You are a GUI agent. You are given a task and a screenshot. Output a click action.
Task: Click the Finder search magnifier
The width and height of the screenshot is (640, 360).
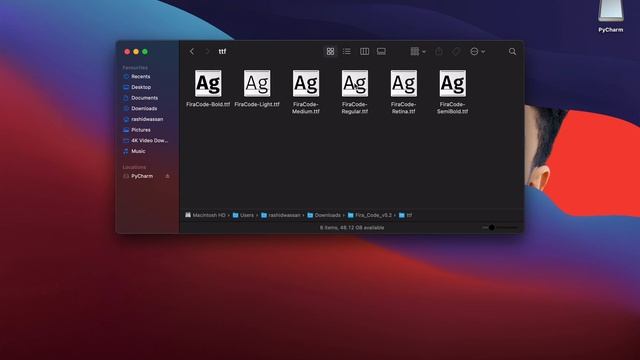tap(512, 51)
